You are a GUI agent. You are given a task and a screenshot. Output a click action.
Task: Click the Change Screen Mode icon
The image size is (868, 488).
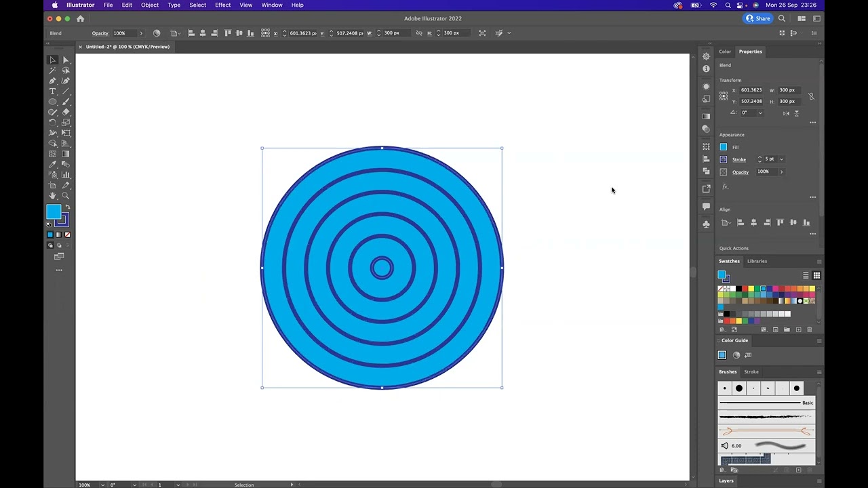(x=59, y=256)
